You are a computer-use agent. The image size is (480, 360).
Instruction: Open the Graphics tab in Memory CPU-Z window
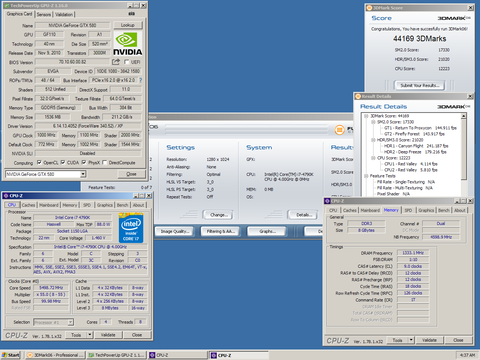pyautogui.click(x=426, y=210)
